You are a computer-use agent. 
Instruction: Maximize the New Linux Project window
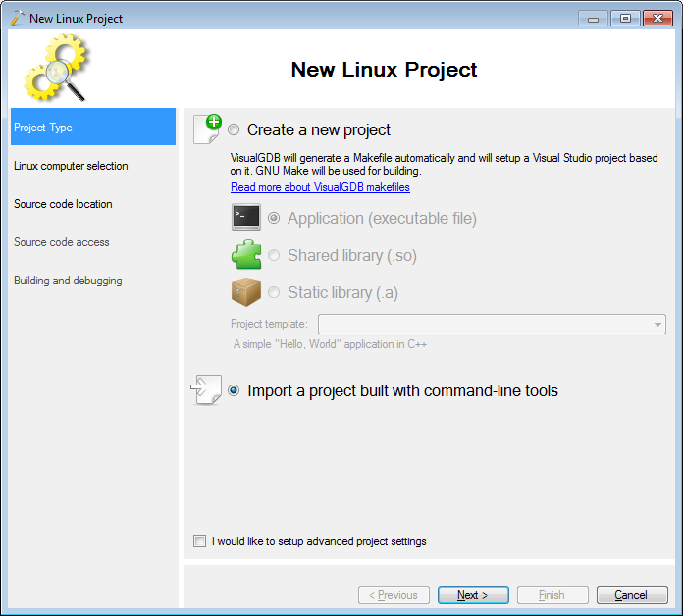(x=625, y=19)
